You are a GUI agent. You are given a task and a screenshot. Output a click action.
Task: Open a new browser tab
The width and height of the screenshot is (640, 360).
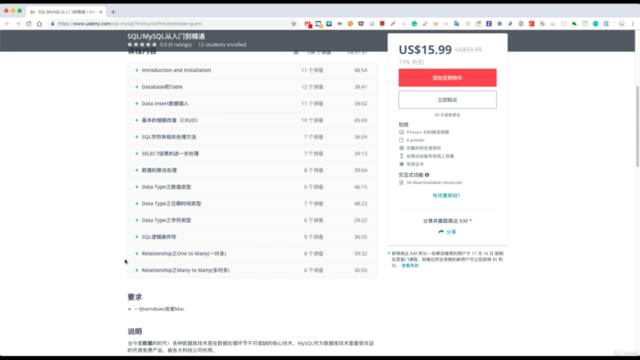113,12
